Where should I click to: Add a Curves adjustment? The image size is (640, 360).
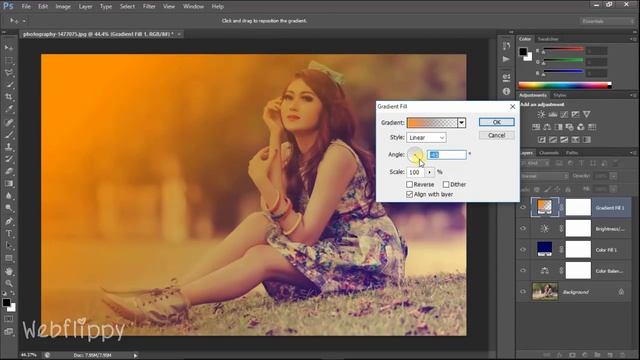(564, 115)
